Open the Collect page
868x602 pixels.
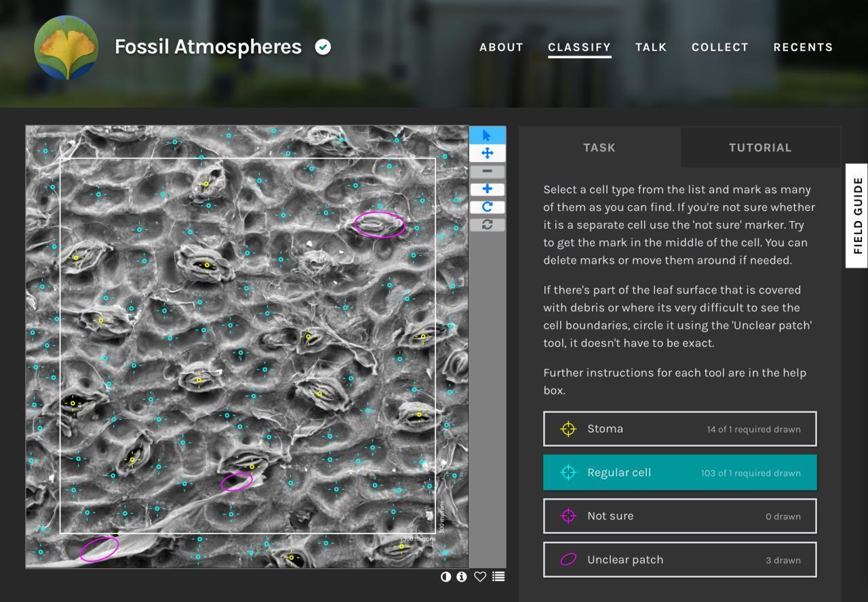[720, 47]
